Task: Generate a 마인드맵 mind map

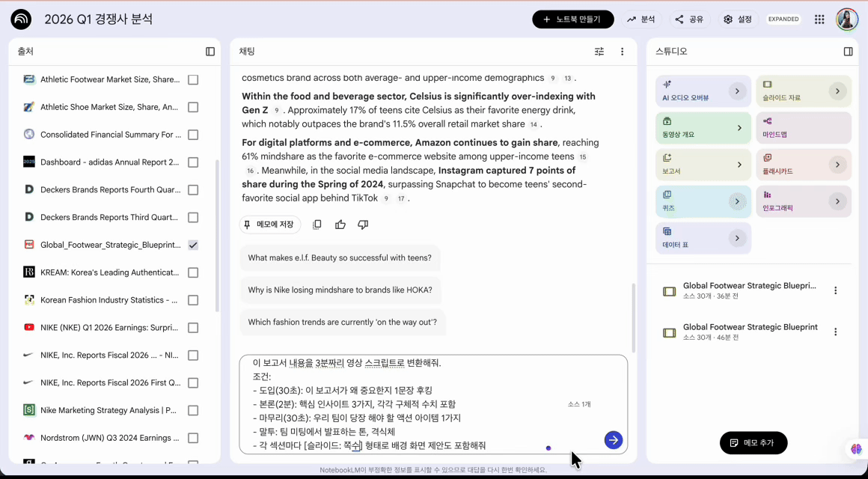Action: coord(803,128)
